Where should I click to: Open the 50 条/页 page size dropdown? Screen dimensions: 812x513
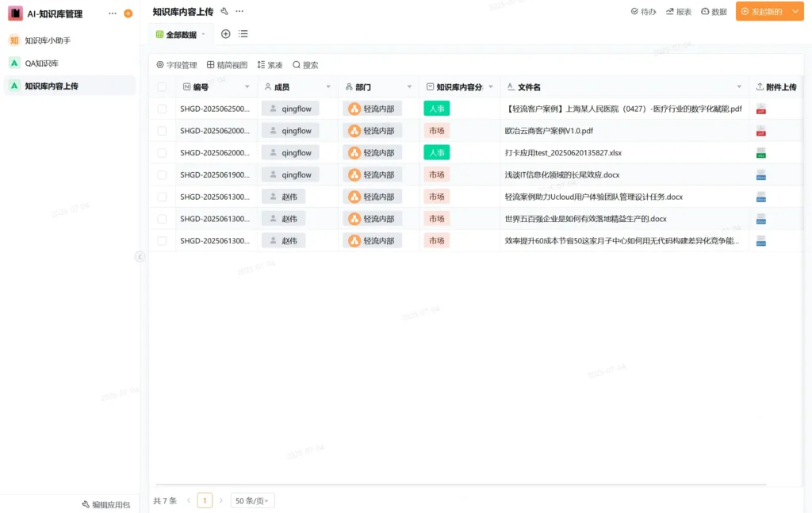(x=252, y=500)
